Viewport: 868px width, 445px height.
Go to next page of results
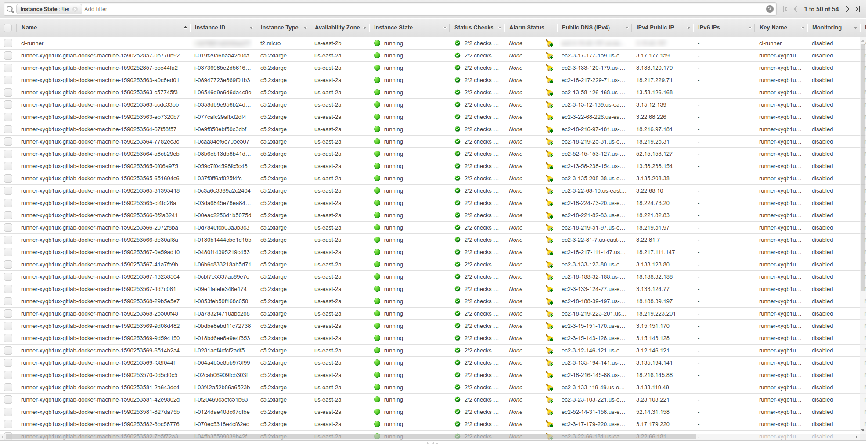pyautogui.click(x=847, y=9)
